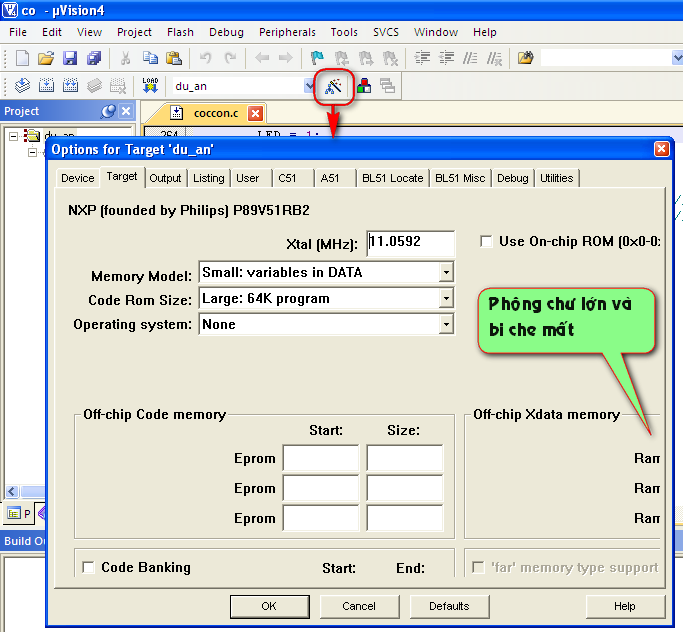Click the third Eprom Start field
This screenshot has width=683, height=632.
(321, 518)
